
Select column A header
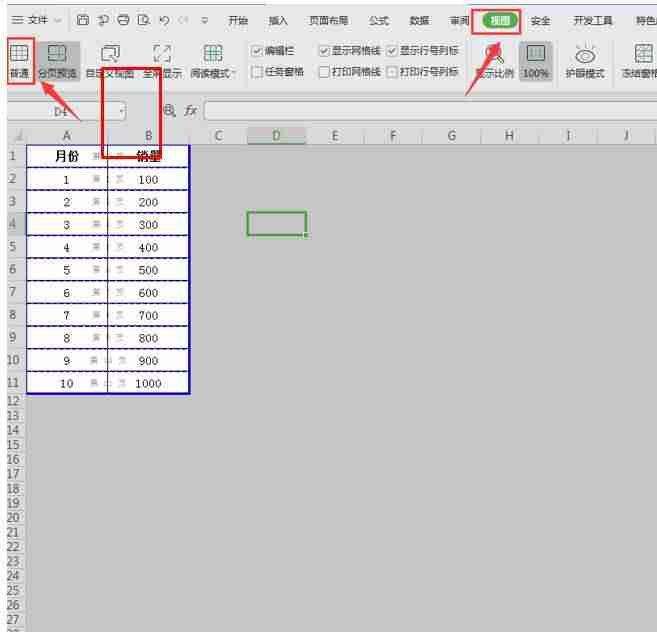[67, 136]
